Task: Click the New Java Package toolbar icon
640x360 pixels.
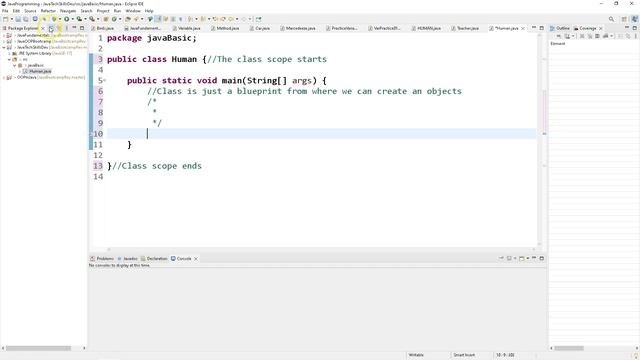Action: click(x=106, y=19)
